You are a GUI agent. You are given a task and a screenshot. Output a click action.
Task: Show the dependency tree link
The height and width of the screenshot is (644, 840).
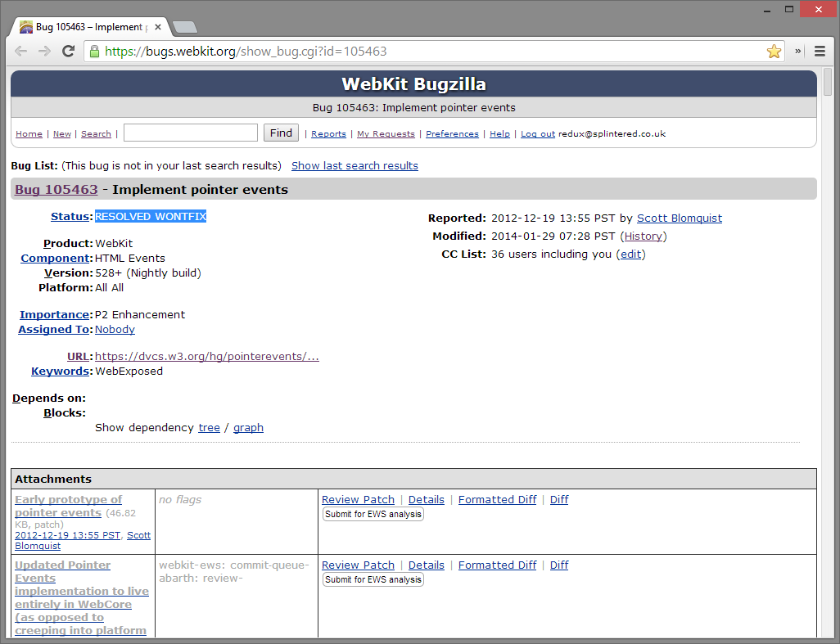coord(209,428)
